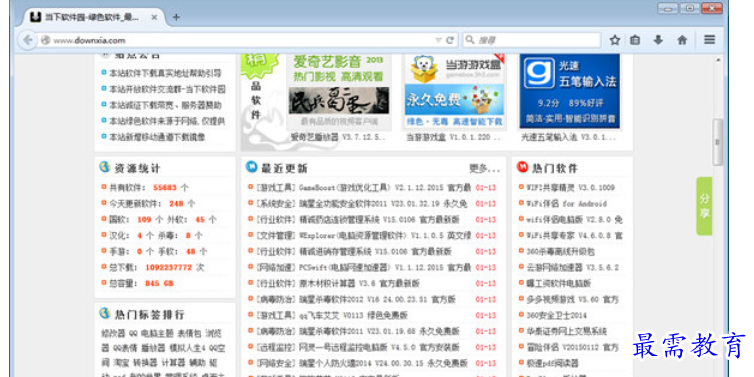The height and width of the screenshot is (377, 754).
Task: Go to the home page icon
Action: click(682, 40)
